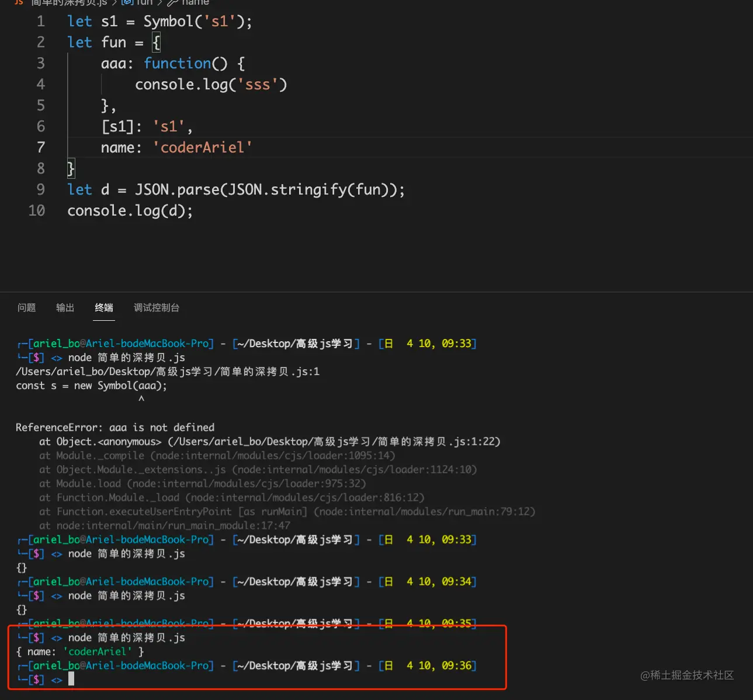Screen dimensions: 753x700
Task: Click the 'sss' string in console.log
Action: (258, 85)
